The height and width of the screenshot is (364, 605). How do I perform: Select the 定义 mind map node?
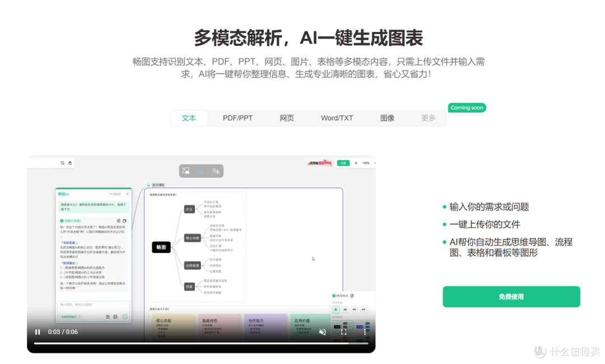point(189,209)
